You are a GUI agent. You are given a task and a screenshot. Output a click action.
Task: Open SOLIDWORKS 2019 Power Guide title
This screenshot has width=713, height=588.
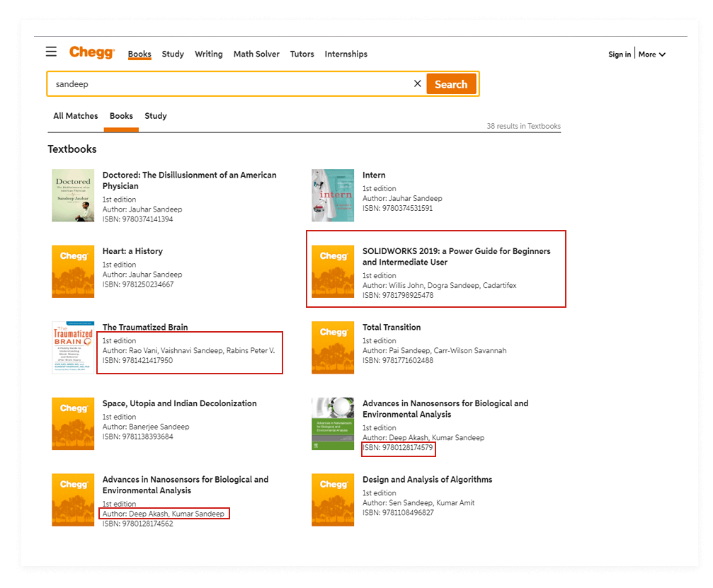(456, 257)
